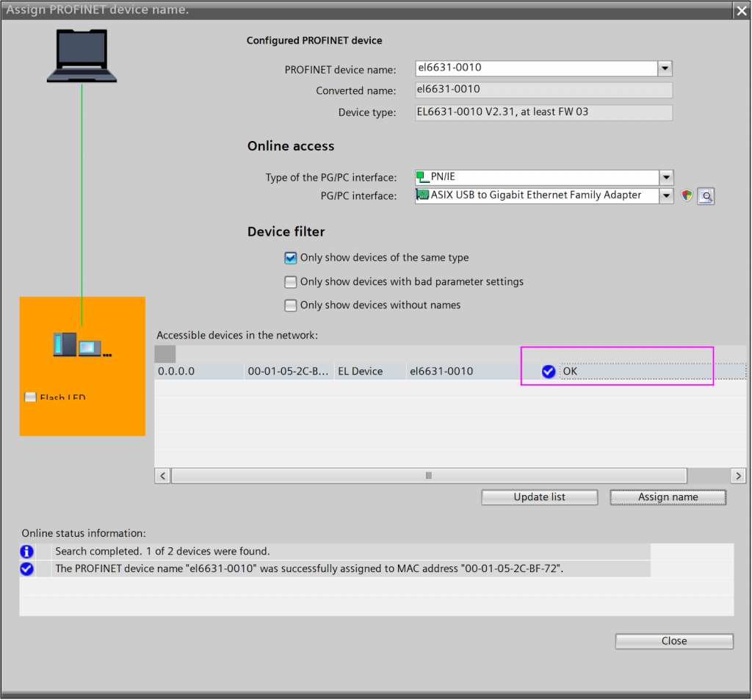Enable Only show devices without names
Viewport: 752px width, 700px height.
291,306
